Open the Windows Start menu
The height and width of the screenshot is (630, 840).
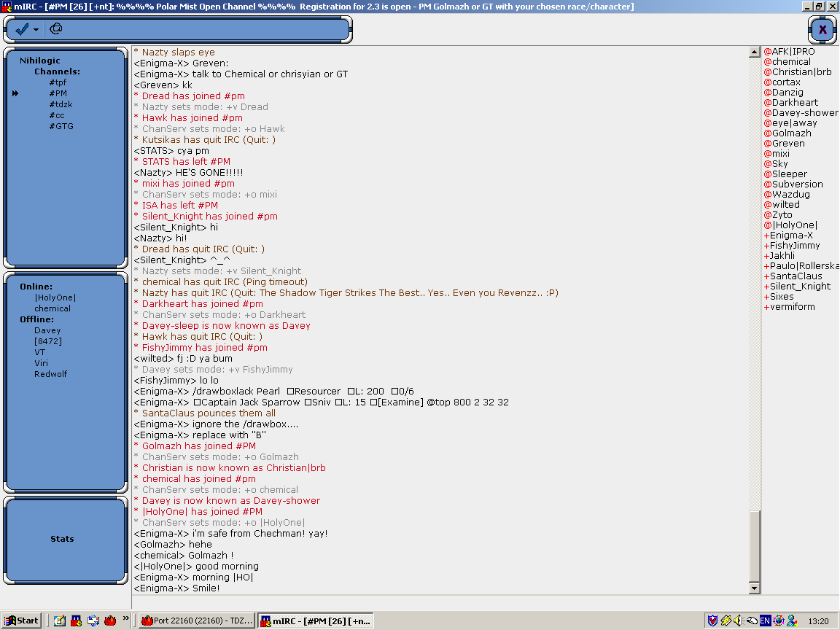[21, 621]
